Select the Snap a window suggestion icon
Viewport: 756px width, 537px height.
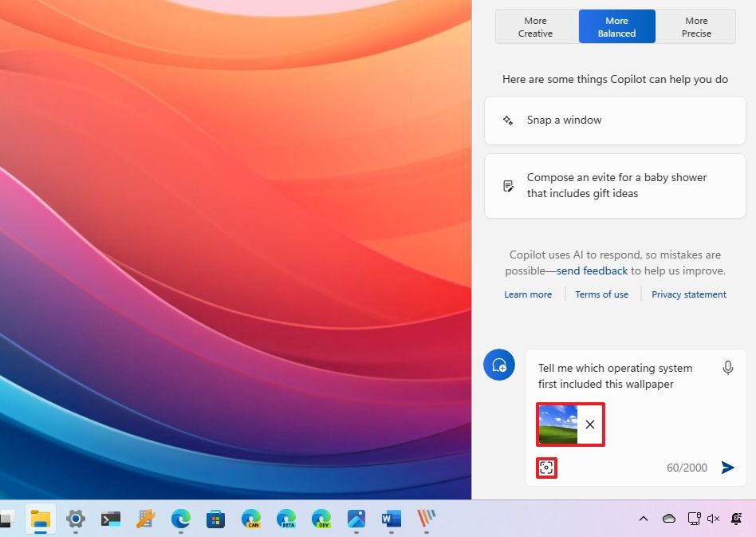508,120
